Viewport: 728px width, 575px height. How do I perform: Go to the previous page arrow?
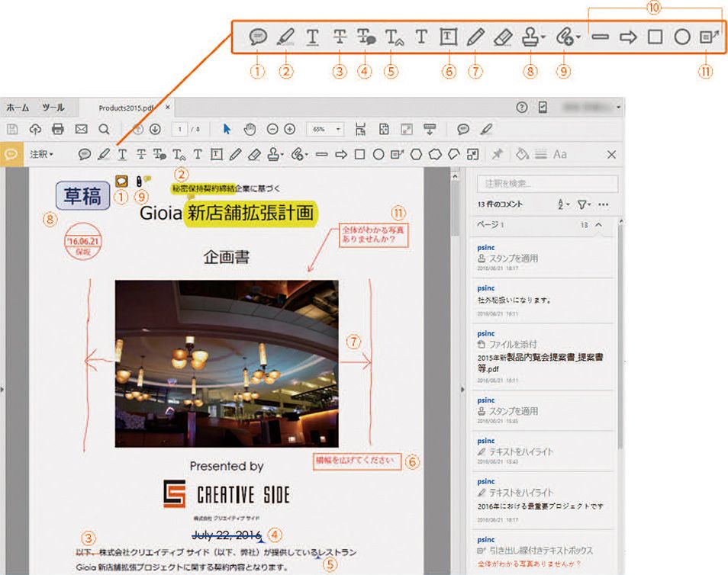[138, 130]
